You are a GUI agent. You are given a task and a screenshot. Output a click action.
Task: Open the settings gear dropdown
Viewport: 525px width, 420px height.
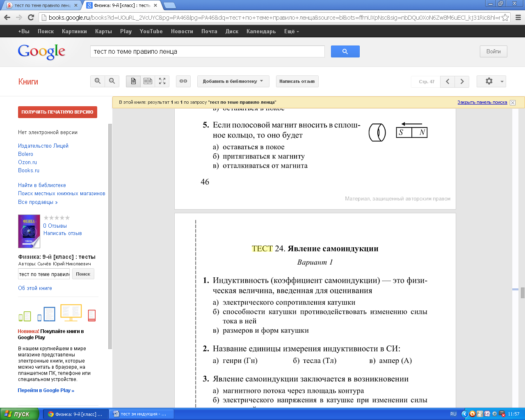(x=491, y=81)
